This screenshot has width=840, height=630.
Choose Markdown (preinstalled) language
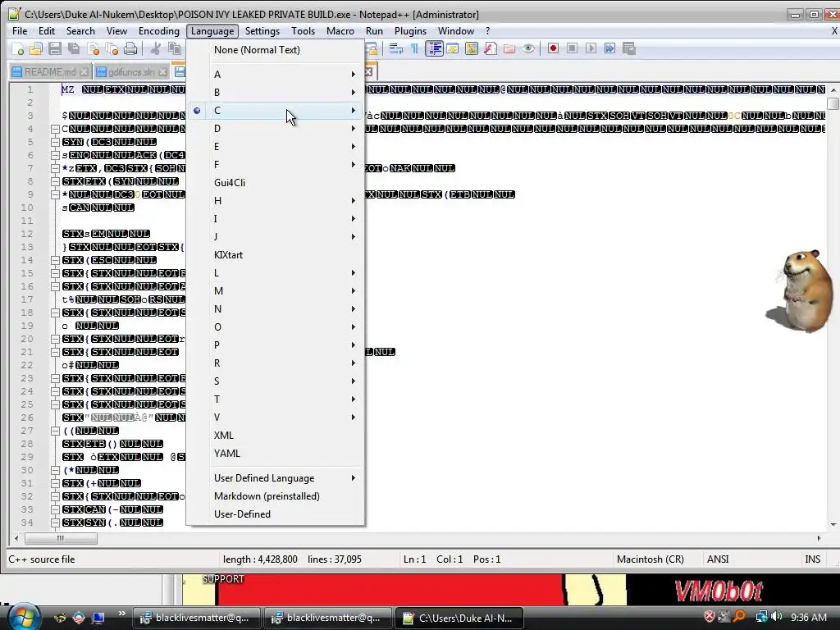click(x=276, y=496)
